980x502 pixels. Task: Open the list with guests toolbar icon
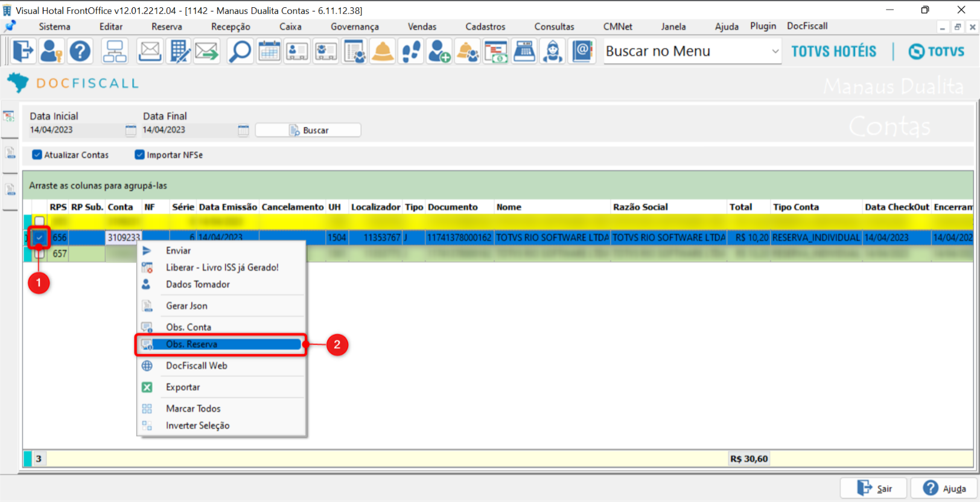(x=354, y=51)
